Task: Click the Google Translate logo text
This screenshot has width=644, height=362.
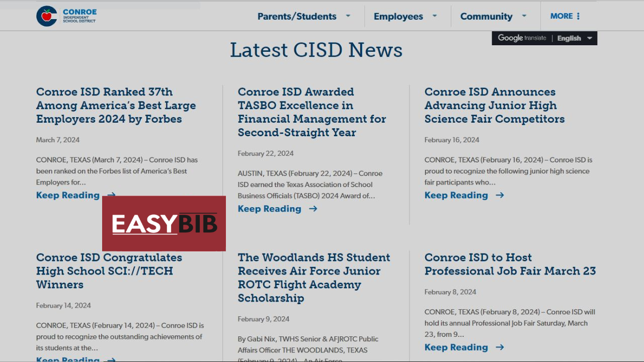Action: click(x=522, y=38)
